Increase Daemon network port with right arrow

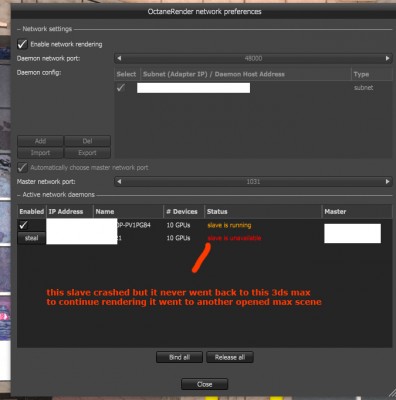click(x=387, y=58)
